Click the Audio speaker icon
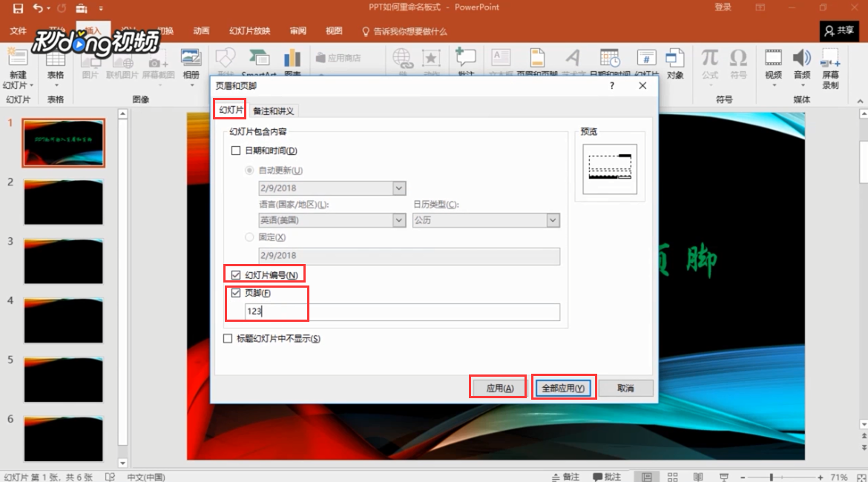868x482 pixels. (x=801, y=58)
